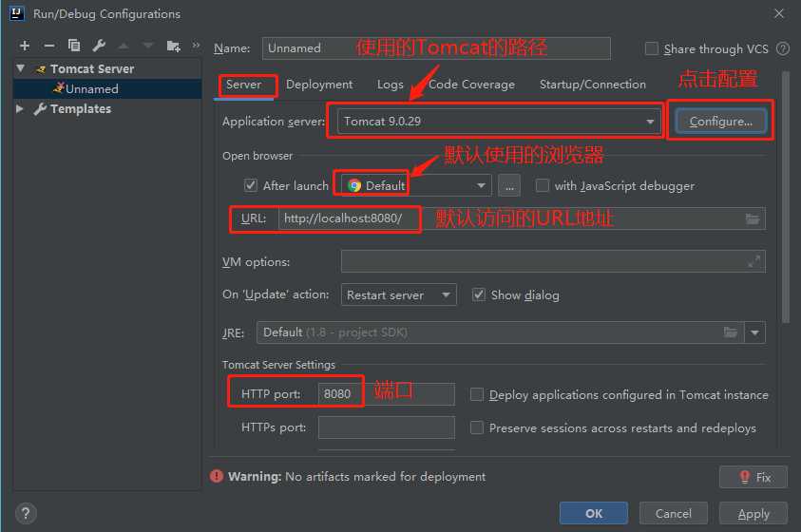The width and height of the screenshot is (801, 532).
Task: Select the Server tab
Action: [243, 85]
